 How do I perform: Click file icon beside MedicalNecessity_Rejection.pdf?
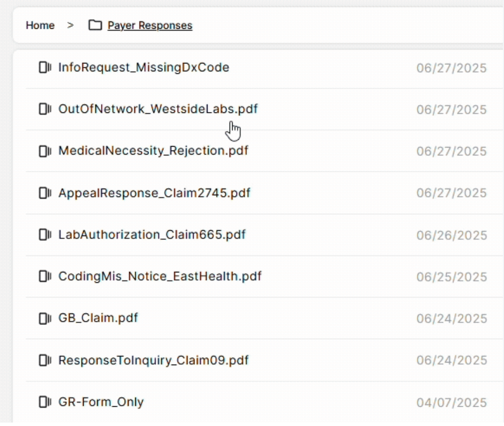pos(45,151)
